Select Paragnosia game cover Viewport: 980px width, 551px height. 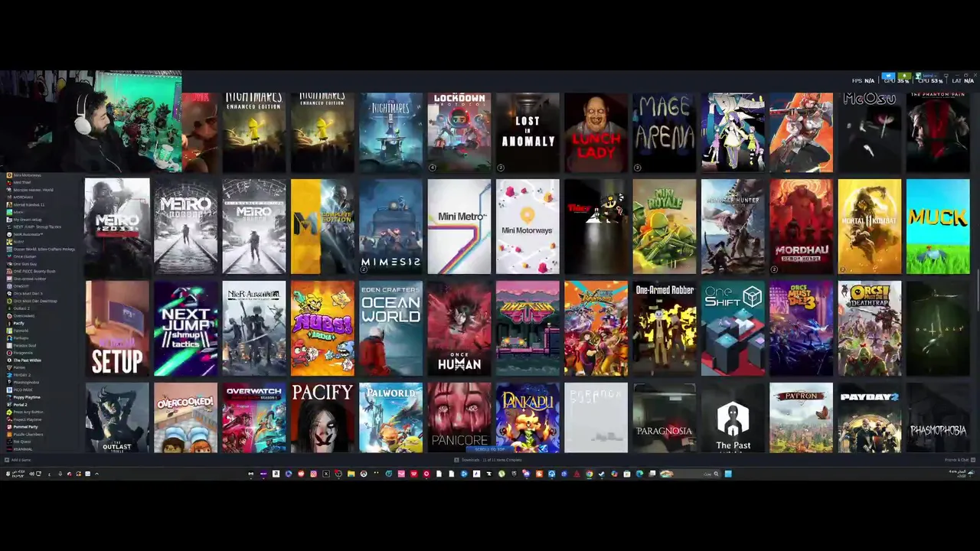click(665, 418)
